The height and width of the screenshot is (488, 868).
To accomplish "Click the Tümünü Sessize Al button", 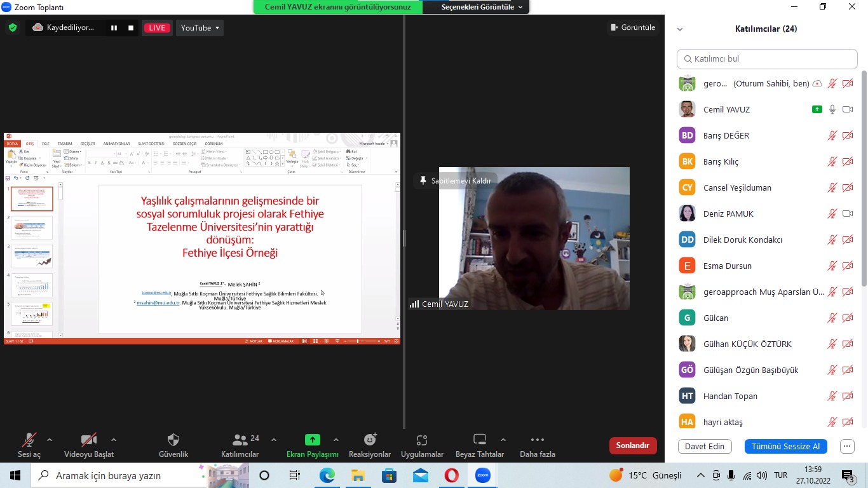I will coord(785,446).
